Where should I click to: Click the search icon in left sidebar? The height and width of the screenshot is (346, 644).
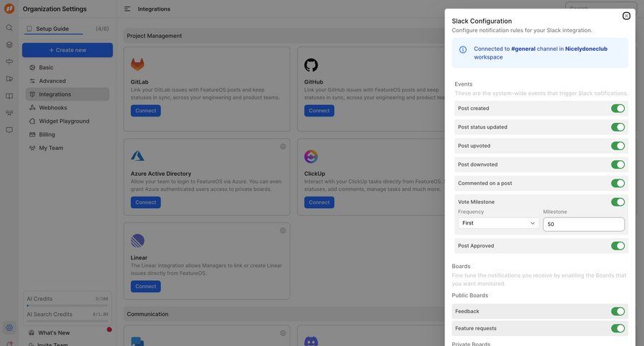9,28
